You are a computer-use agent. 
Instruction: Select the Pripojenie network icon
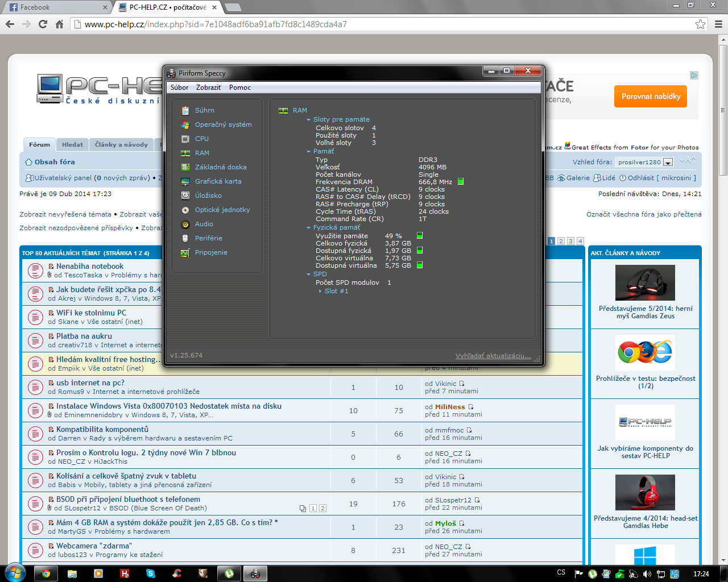[x=185, y=252]
